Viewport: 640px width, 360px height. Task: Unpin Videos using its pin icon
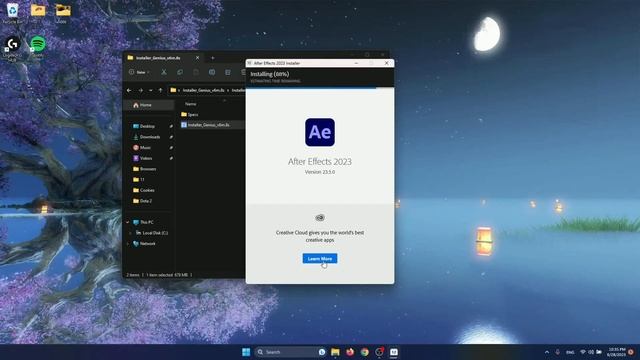coord(171,158)
